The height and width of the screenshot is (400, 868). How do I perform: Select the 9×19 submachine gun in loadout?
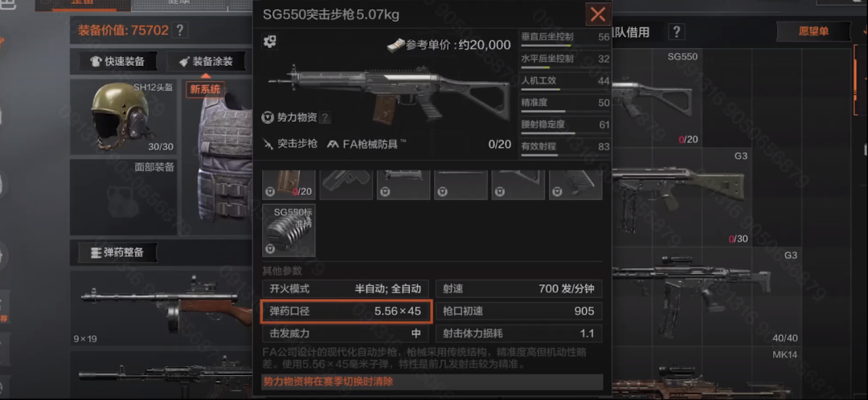161,307
